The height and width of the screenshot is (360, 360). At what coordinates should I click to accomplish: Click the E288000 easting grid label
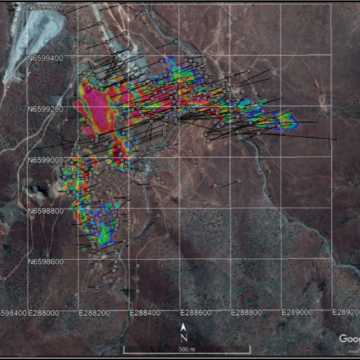[44, 313]
